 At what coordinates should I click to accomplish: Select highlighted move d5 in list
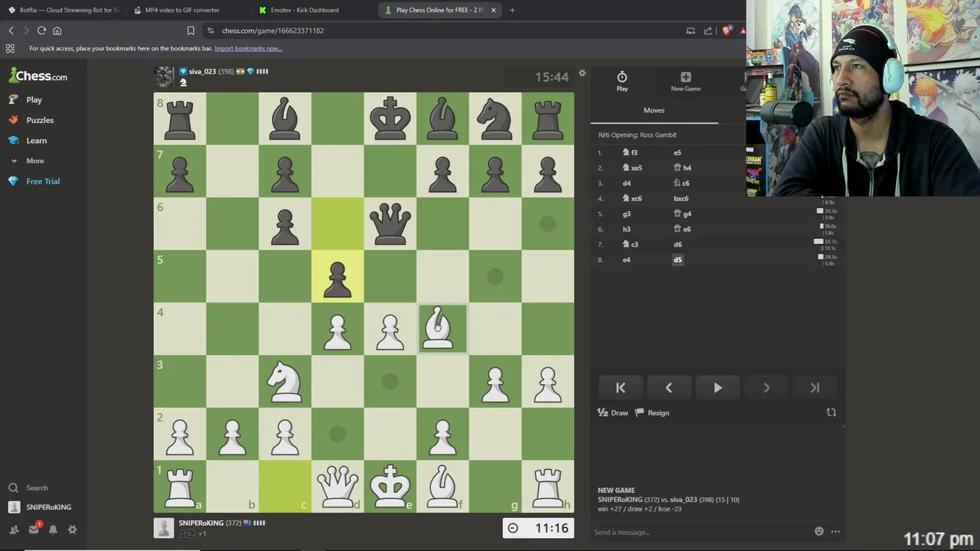678,259
